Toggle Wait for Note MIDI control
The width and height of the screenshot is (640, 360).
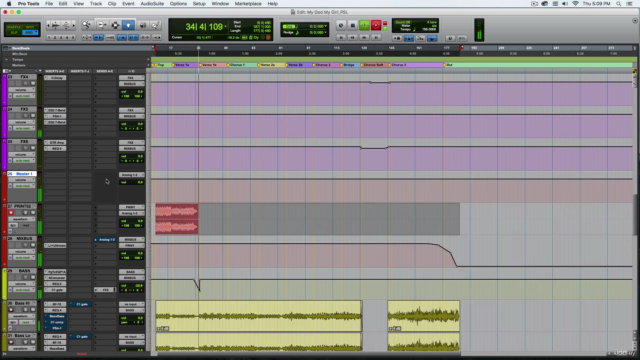coord(397,38)
